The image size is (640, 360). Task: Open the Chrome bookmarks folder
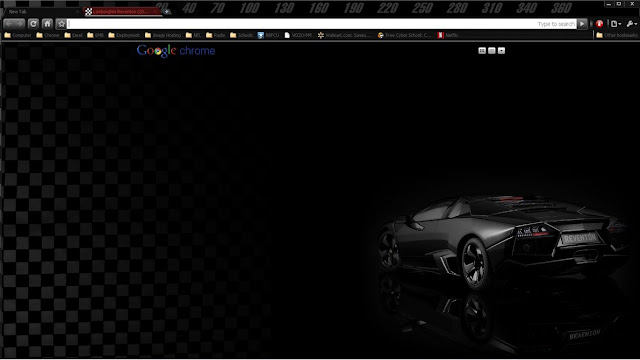48,36
